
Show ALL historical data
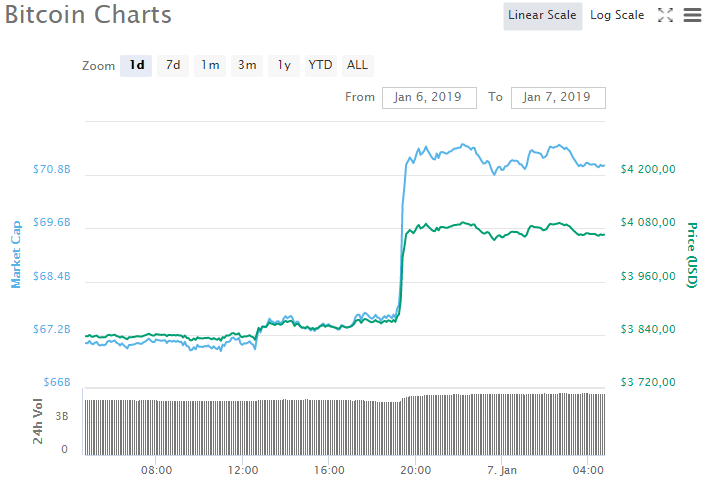point(358,65)
